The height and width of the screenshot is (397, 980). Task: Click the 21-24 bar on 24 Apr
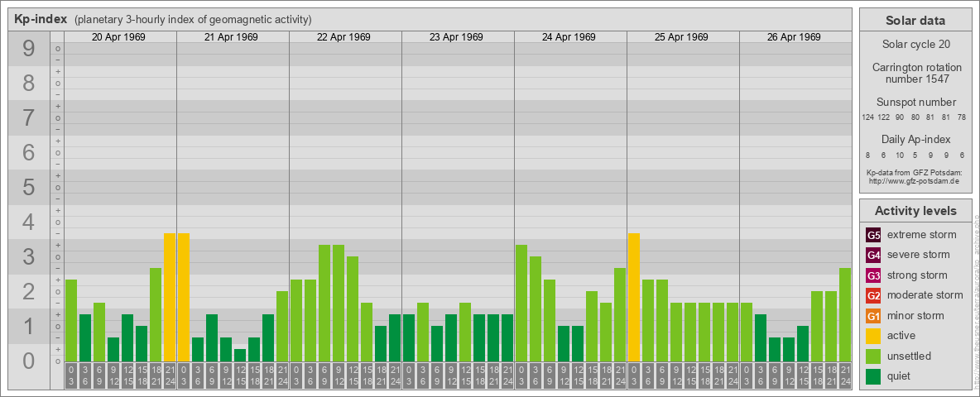tap(620, 314)
